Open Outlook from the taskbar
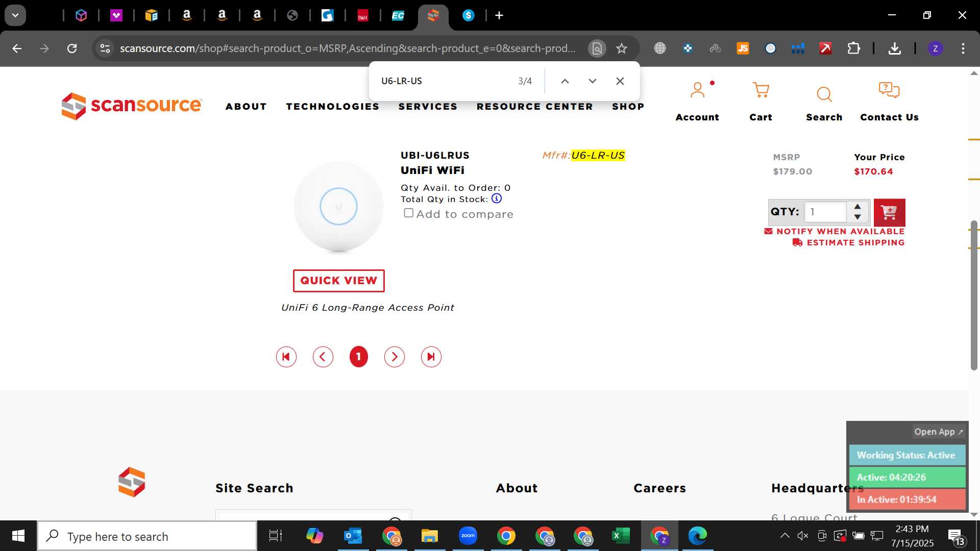The height and width of the screenshot is (551, 980). (353, 536)
